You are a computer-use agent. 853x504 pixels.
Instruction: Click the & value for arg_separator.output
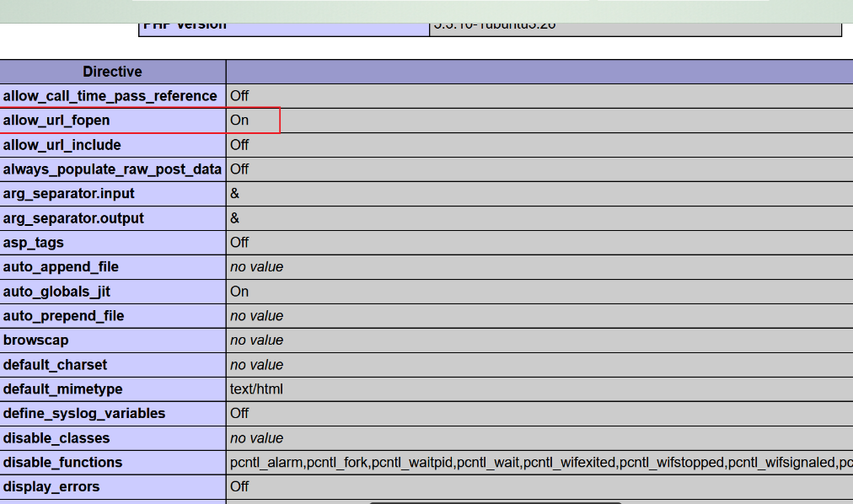[x=234, y=218]
